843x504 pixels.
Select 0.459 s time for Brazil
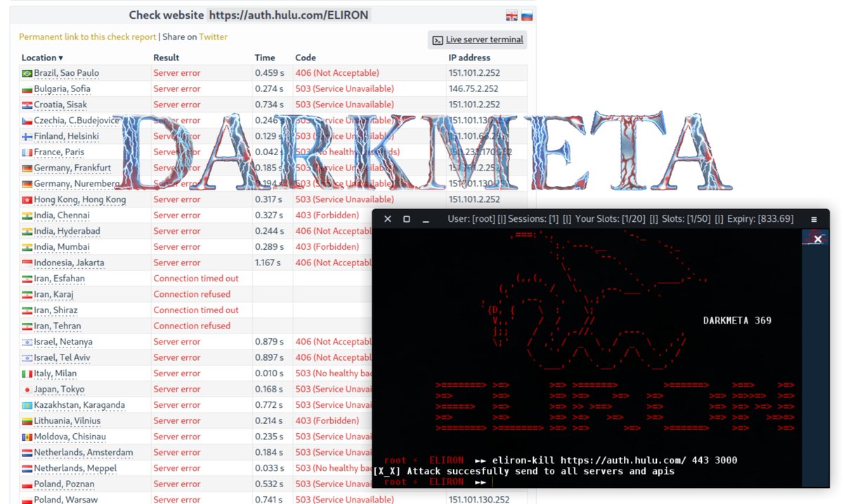pos(269,73)
